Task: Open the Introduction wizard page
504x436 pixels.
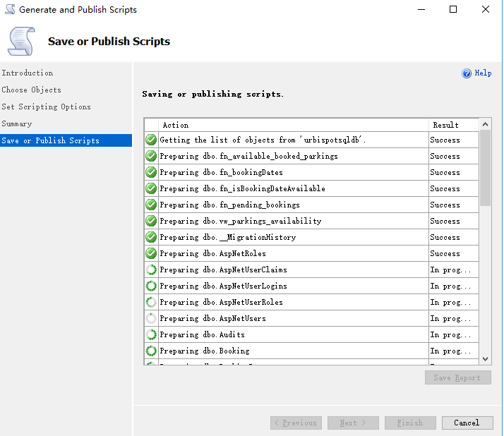Action: pos(28,73)
